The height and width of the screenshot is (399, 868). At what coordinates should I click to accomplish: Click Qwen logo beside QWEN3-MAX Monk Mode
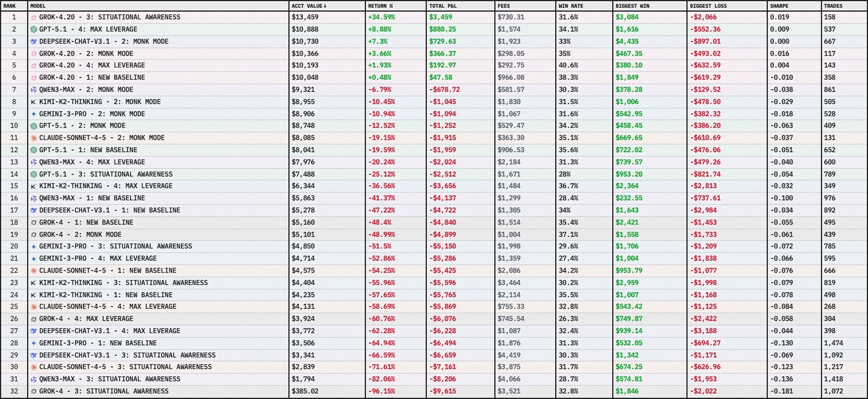point(34,90)
